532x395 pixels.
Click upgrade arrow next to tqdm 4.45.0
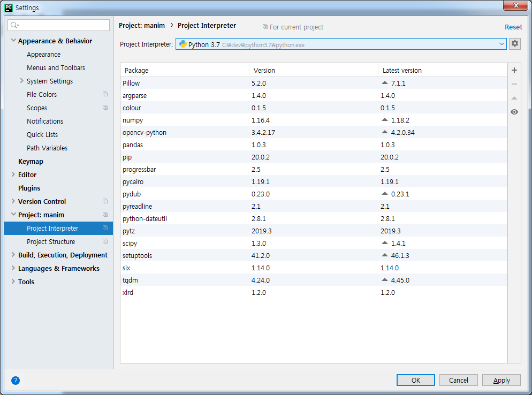tap(384, 279)
